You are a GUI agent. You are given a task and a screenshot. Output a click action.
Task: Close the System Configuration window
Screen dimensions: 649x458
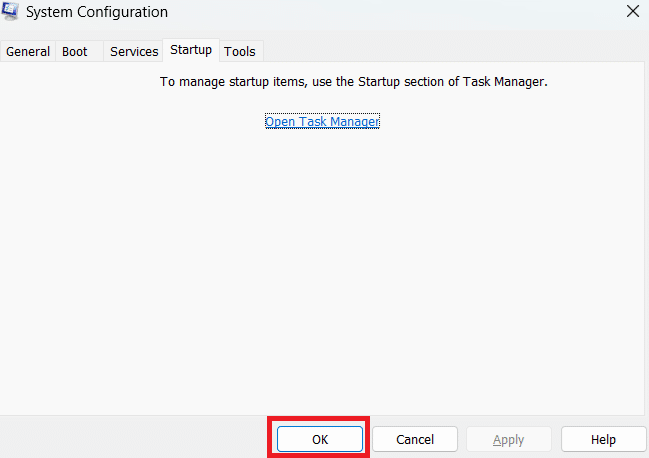pos(633,12)
